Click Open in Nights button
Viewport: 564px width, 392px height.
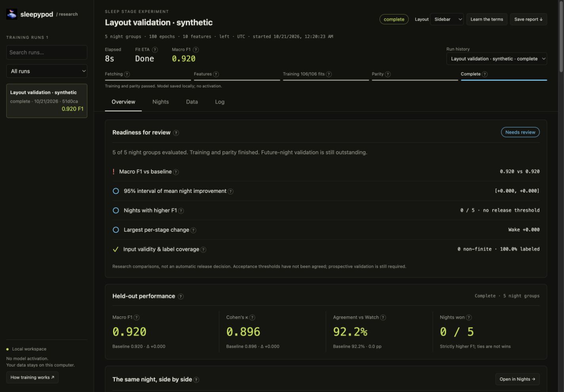(517, 379)
